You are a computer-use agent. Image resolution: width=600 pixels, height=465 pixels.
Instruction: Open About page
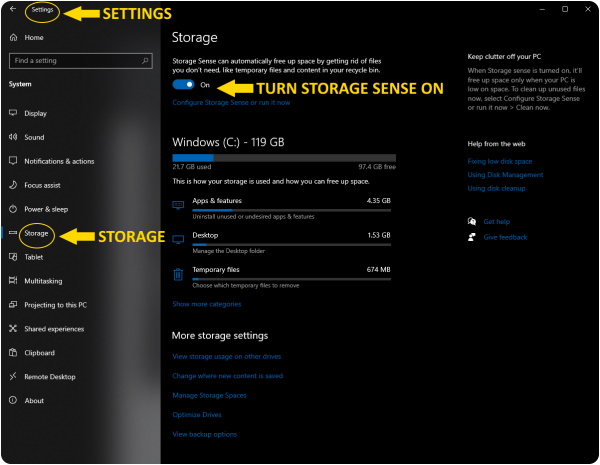34,401
